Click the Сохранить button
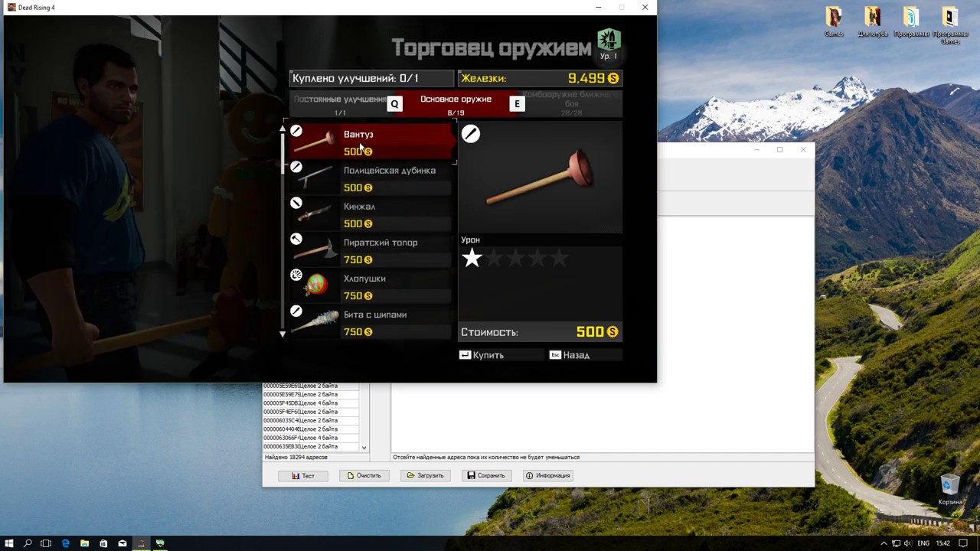The width and height of the screenshot is (980, 551). 486,476
